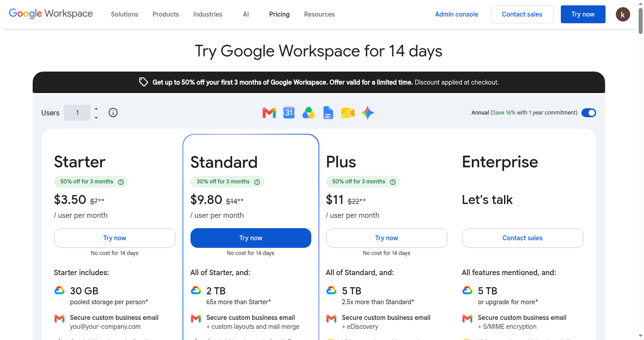The height and width of the screenshot is (340, 644).
Task: Click the Starter plan heading
Action: point(80,161)
